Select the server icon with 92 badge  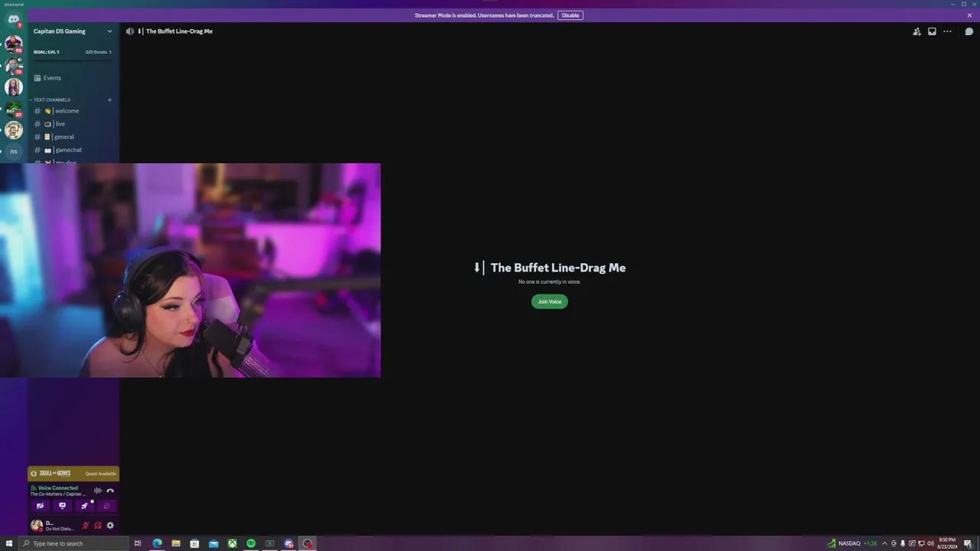tap(14, 43)
